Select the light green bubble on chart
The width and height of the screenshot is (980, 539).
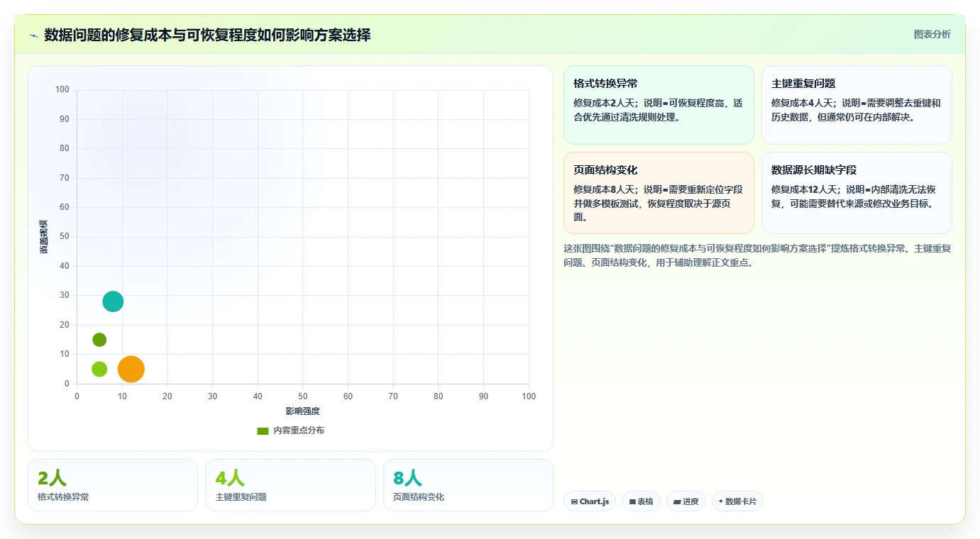[99, 369]
